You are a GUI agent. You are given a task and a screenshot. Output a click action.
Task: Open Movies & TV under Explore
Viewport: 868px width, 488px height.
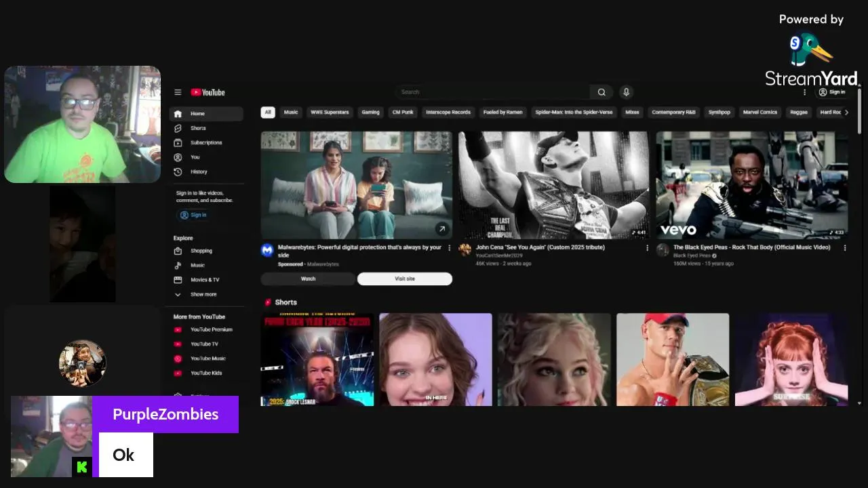(206, 279)
